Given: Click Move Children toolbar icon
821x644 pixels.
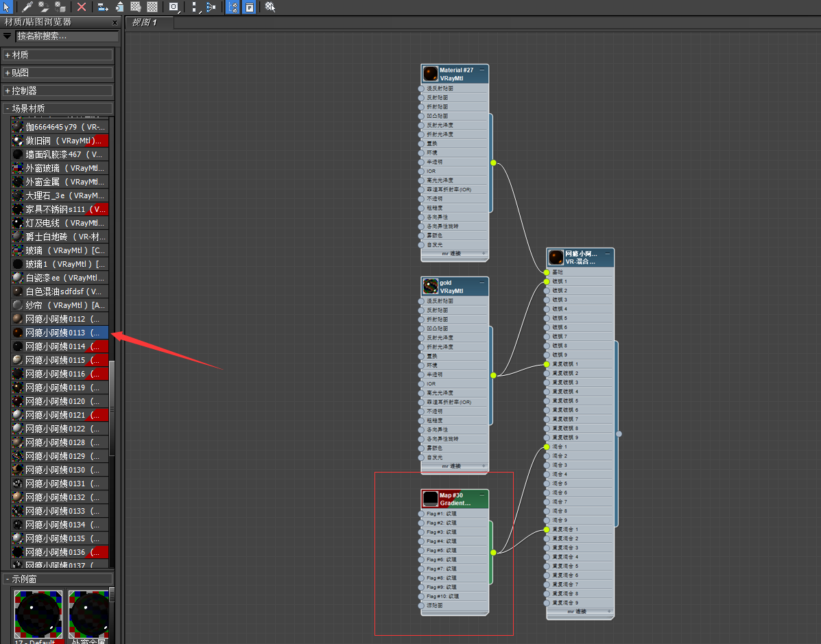Looking at the screenshot, I should coord(103,7).
